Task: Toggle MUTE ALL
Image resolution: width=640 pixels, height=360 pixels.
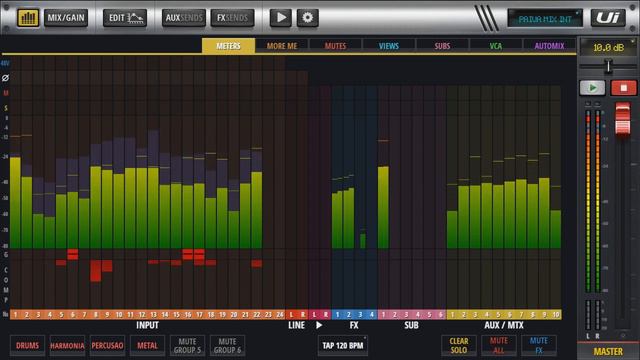Action: (x=499, y=345)
